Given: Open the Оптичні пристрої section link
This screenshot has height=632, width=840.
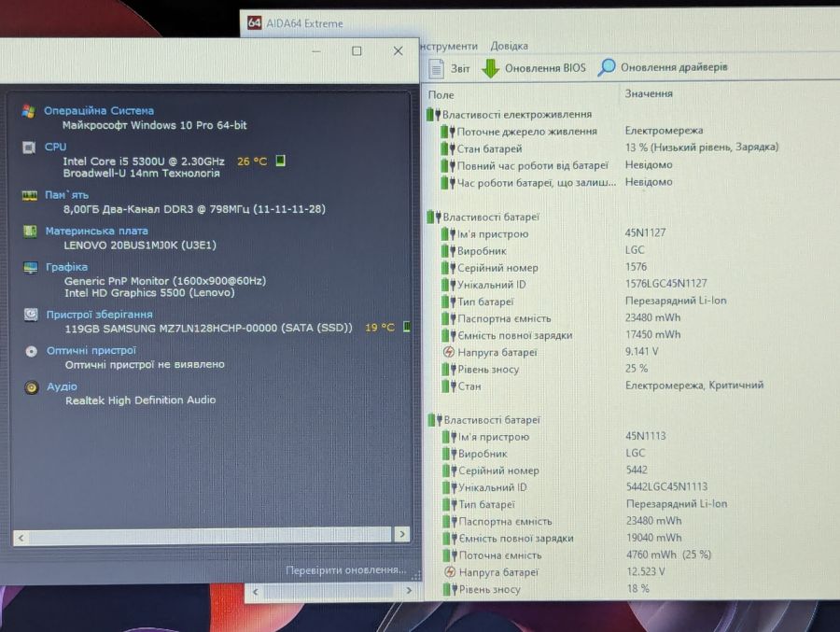Looking at the screenshot, I should pos(91,351).
